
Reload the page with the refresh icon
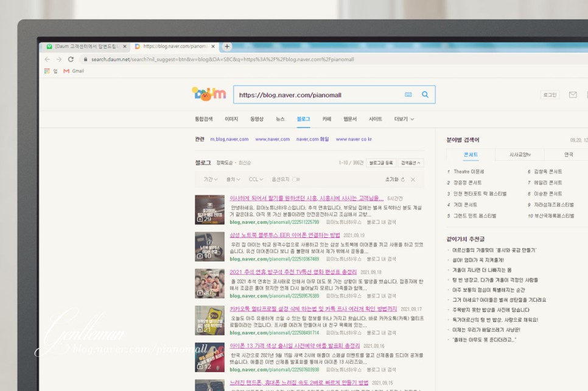pos(71,59)
